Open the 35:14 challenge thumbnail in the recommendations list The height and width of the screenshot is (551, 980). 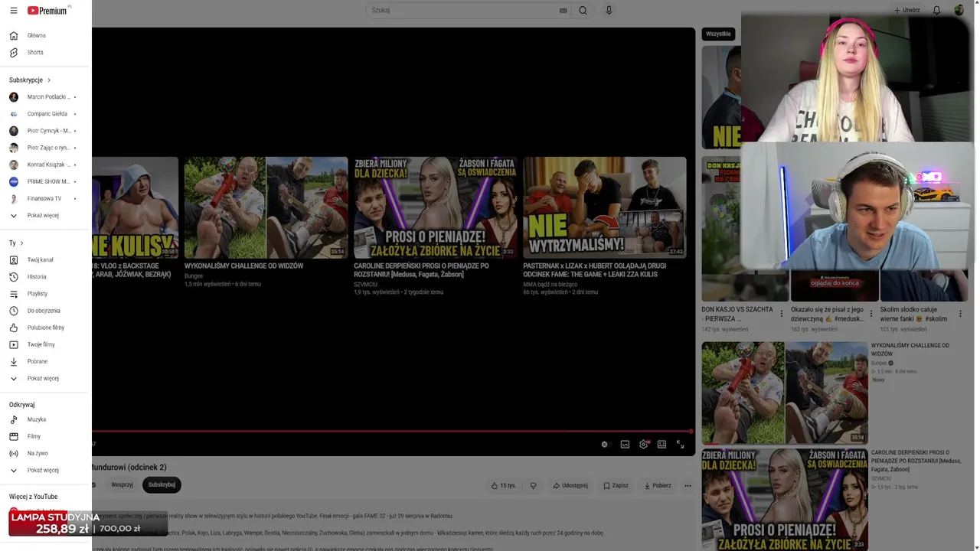[785, 393]
